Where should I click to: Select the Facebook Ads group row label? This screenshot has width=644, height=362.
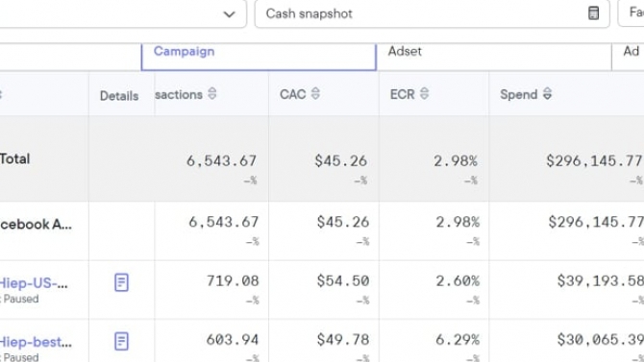coord(36,224)
